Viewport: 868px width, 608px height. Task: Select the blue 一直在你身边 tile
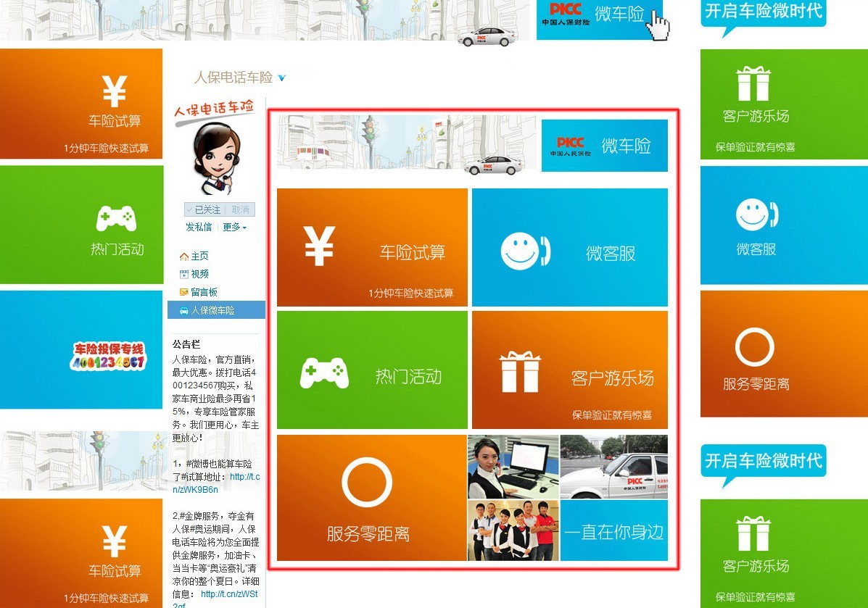(614, 530)
